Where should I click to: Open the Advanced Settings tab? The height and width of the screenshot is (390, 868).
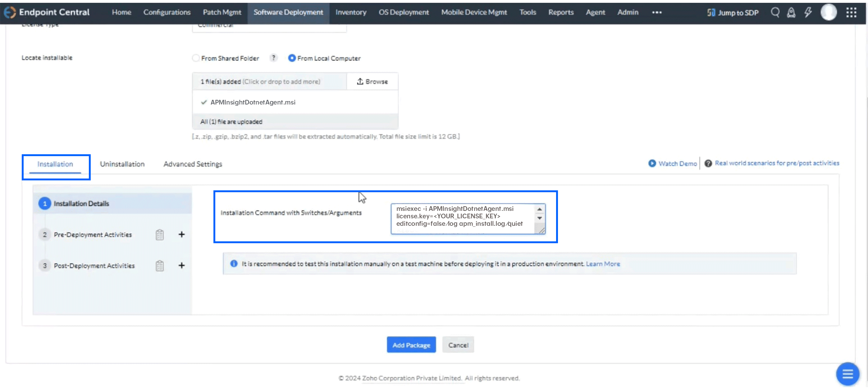click(193, 164)
